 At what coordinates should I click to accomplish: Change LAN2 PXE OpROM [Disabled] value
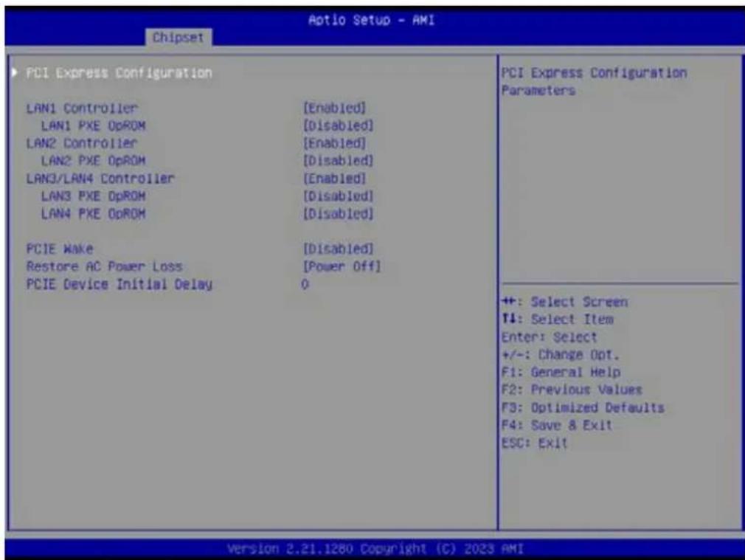(x=339, y=161)
